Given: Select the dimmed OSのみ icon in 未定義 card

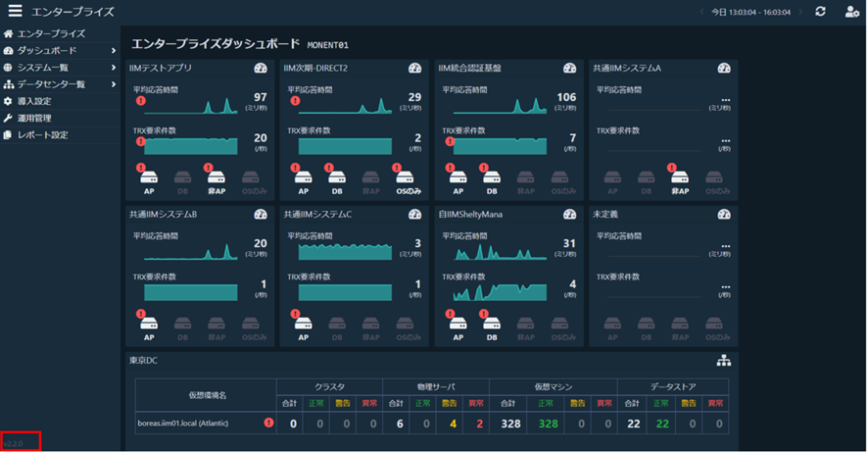Looking at the screenshot, I should click(x=714, y=324).
